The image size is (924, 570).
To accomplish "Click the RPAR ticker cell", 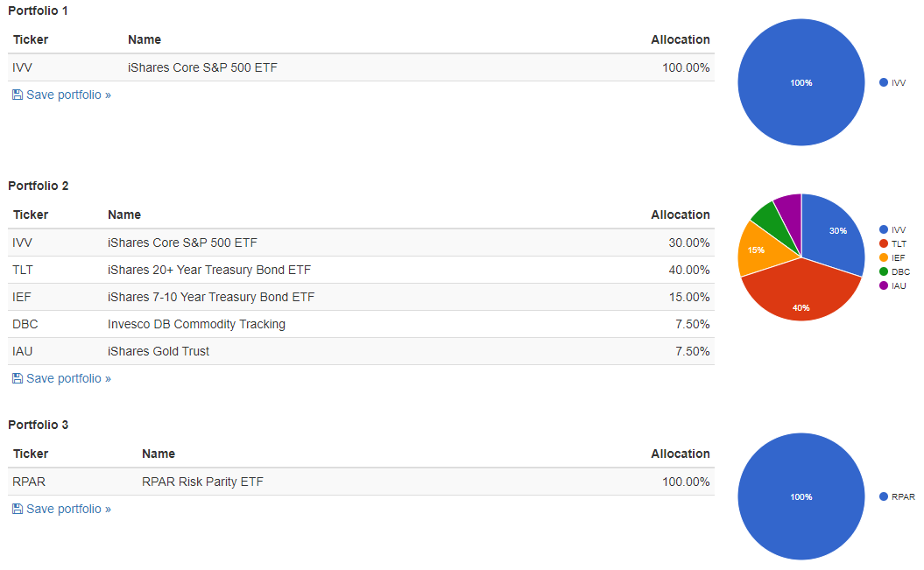I will pos(29,482).
